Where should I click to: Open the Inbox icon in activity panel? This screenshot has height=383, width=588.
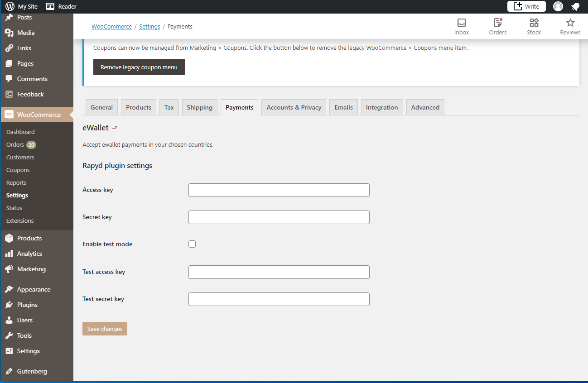(462, 23)
